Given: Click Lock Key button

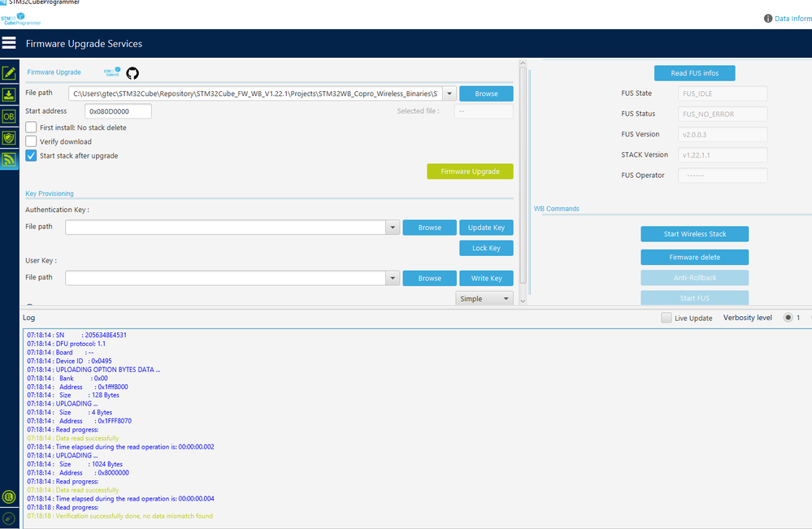Looking at the screenshot, I should [x=486, y=248].
